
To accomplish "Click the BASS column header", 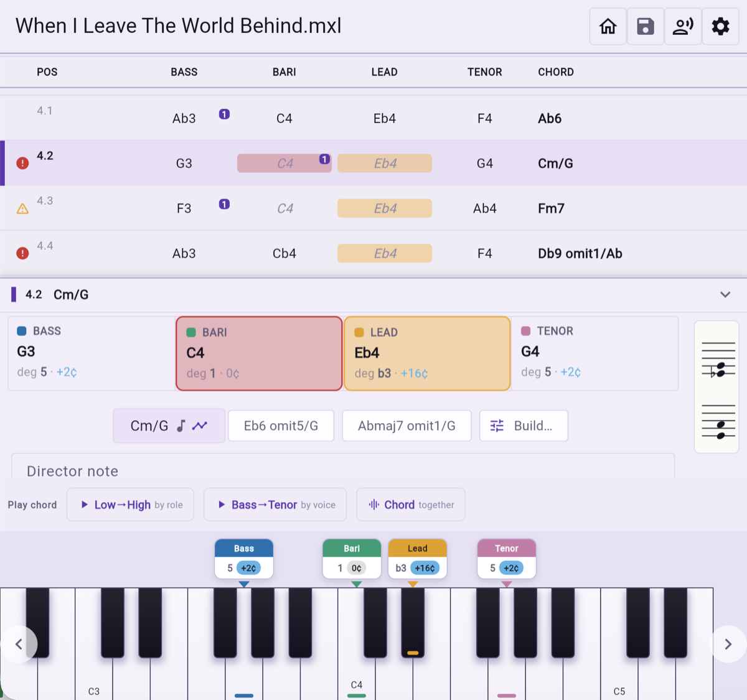I will pyautogui.click(x=184, y=72).
